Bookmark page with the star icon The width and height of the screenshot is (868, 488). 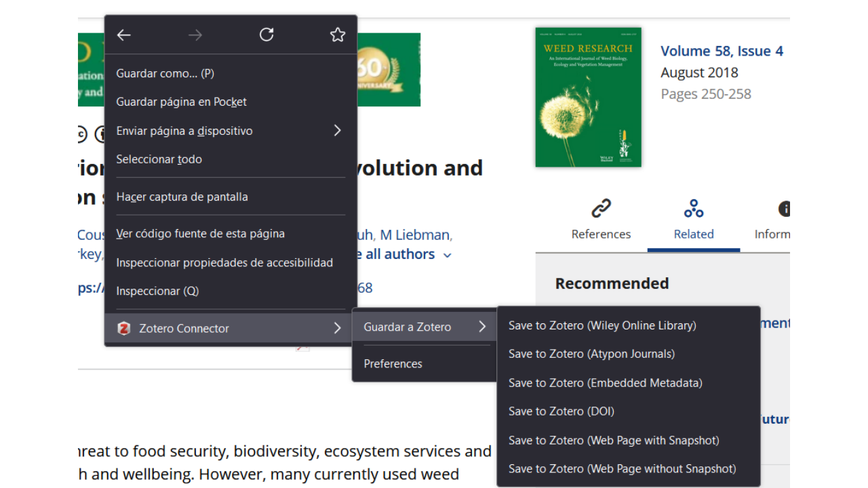coord(338,35)
